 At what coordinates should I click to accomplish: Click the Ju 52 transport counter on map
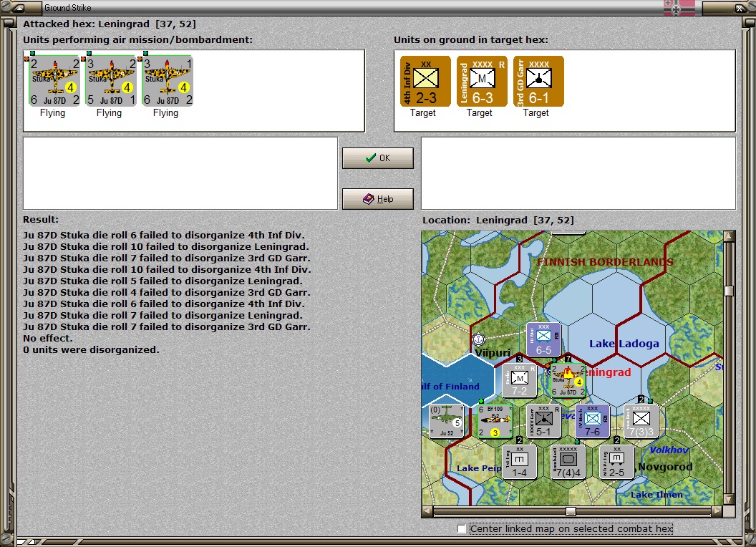(x=447, y=421)
